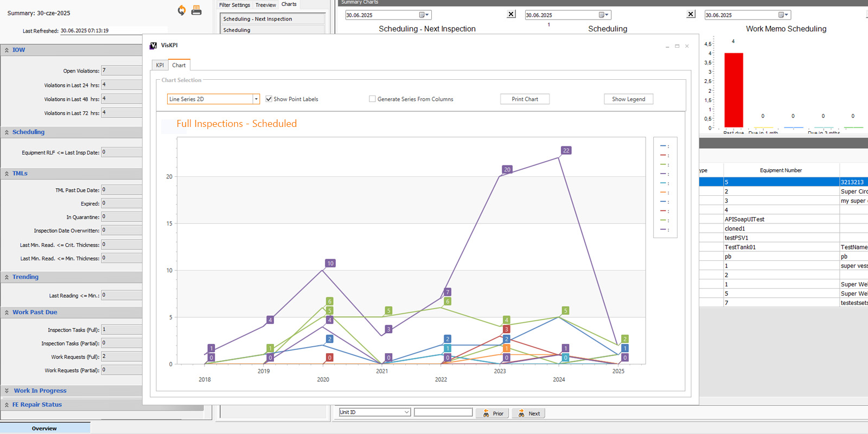Click the VisKPI window logo icon

click(x=153, y=46)
